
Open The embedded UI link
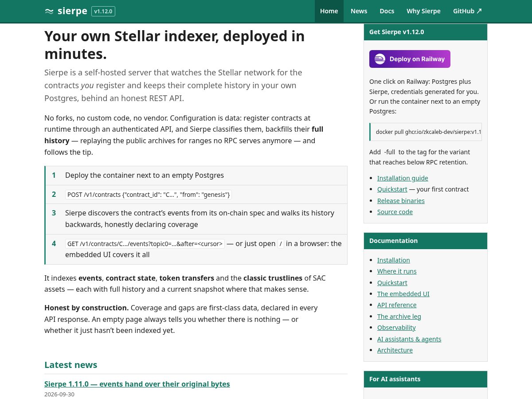click(403, 294)
